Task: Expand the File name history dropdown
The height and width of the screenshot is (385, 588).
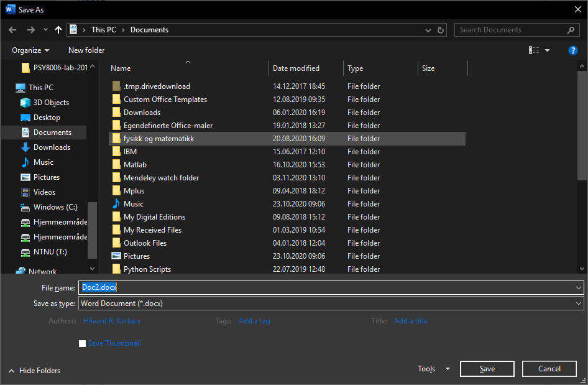Action: 579,287
